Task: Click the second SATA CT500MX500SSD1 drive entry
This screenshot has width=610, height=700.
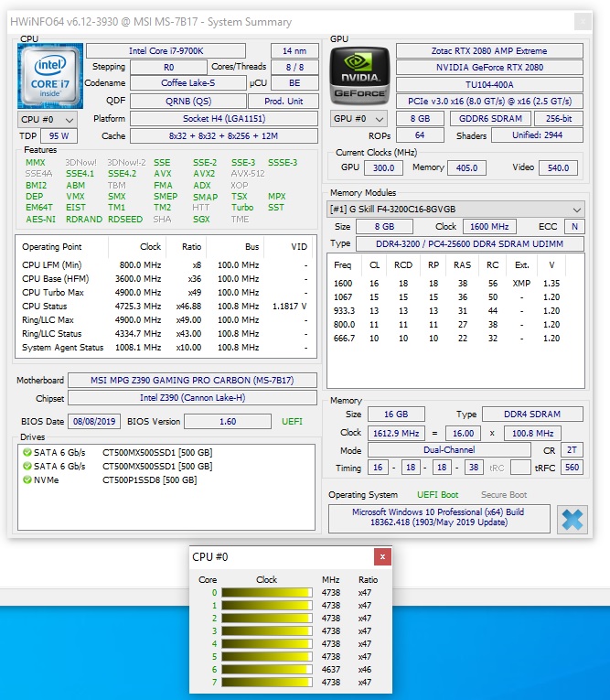Action: [x=118, y=466]
